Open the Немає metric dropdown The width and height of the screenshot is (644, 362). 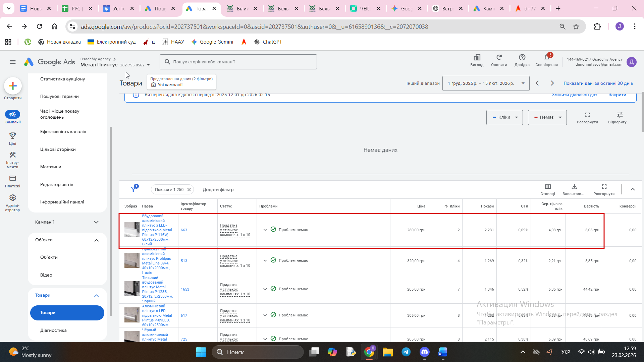pos(547,117)
